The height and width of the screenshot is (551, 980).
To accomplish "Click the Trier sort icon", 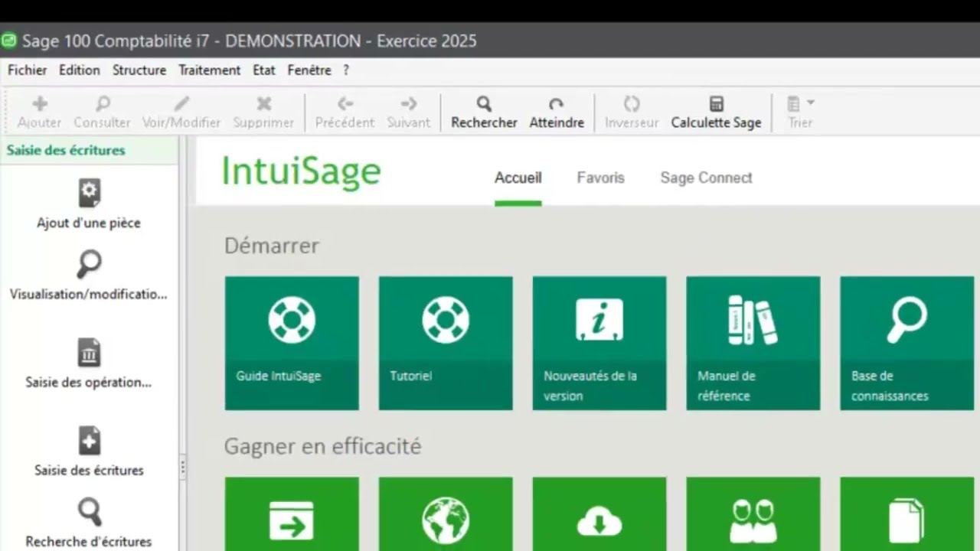I will 794,103.
